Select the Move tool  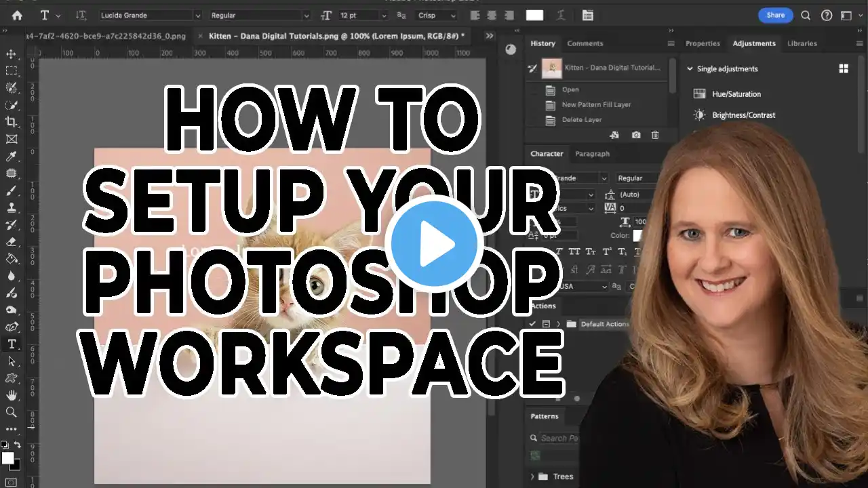coord(12,54)
